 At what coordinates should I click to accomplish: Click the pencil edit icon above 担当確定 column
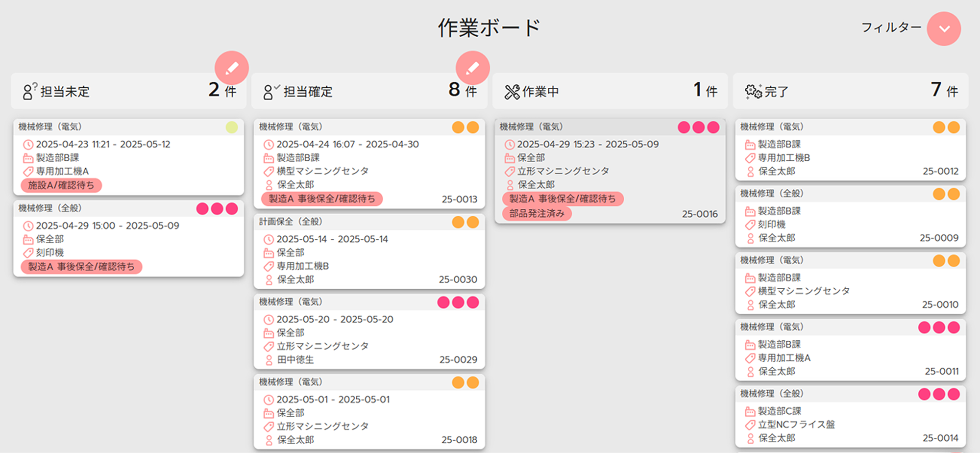(x=472, y=68)
